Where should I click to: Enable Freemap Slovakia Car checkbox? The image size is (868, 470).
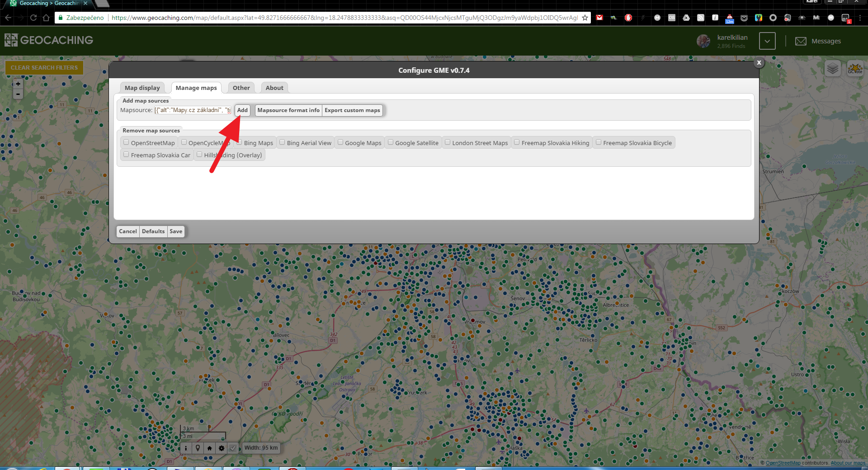[x=127, y=155]
